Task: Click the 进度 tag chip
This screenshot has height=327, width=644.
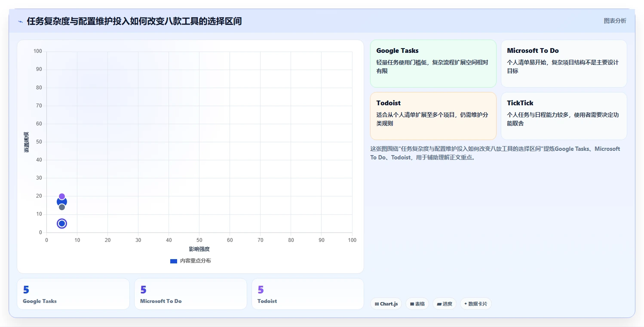Action: [x=445, y=304]
